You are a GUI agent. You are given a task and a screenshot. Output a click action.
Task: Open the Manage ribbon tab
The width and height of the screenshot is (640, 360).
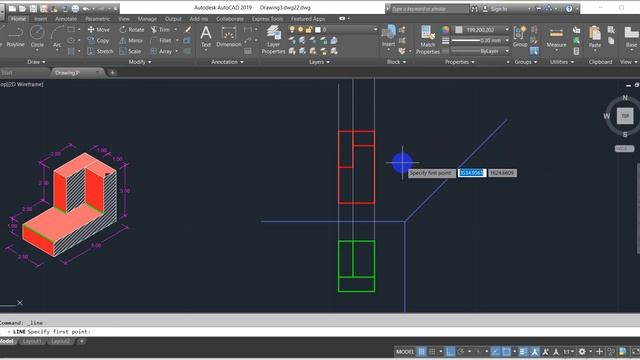pos(147,19)
